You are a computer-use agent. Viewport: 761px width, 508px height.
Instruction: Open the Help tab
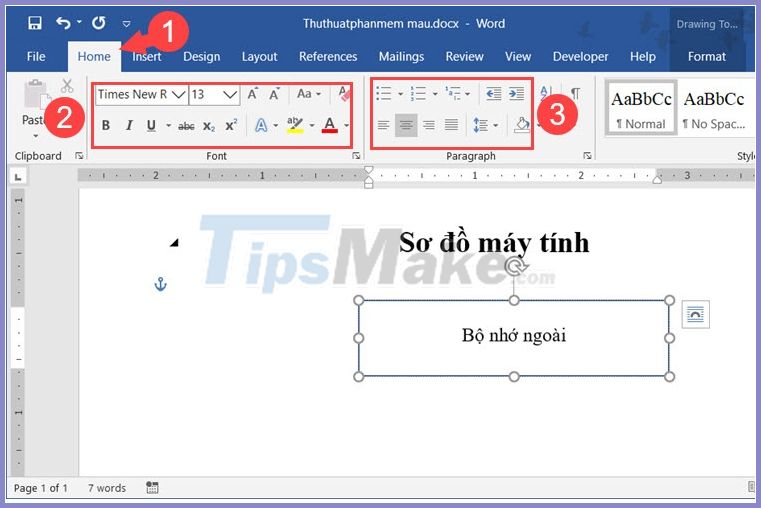643,57
